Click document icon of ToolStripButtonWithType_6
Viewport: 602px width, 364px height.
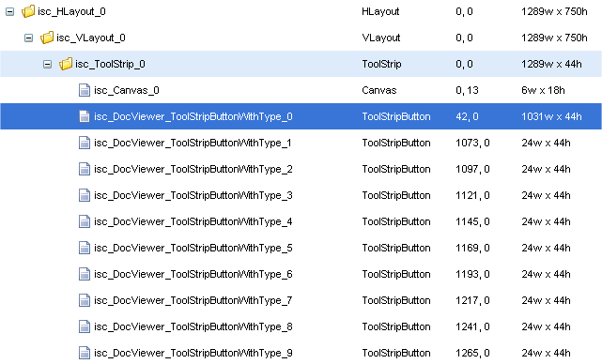point(85,274)
